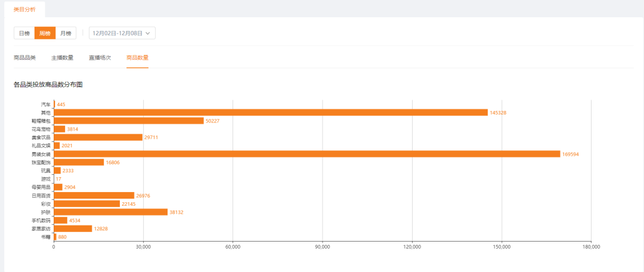This screenshot has height=272, width=644.
Task: Click the date dropdown chevron arrow
Action: tap(147, 33)
